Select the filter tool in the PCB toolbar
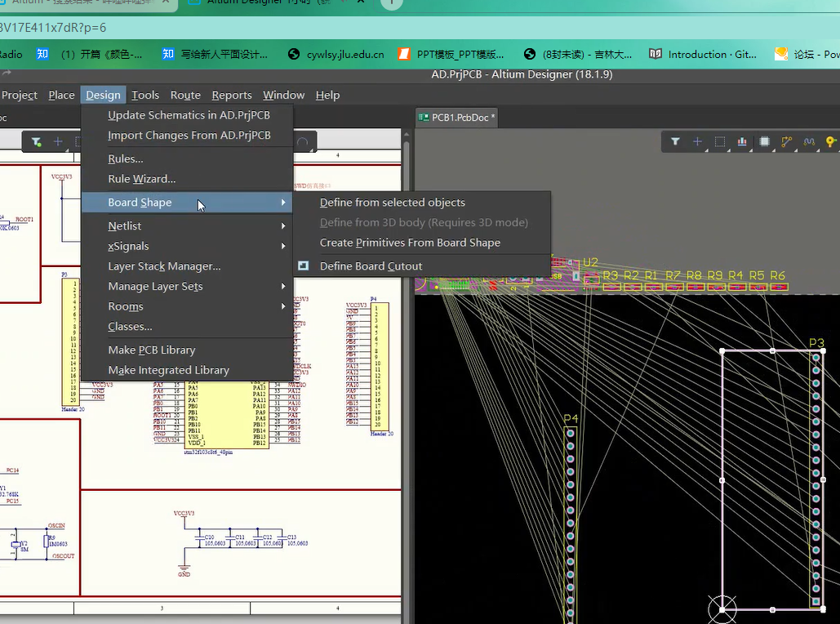The width and height of the screenshot is (840, 624). pos(676,141)
